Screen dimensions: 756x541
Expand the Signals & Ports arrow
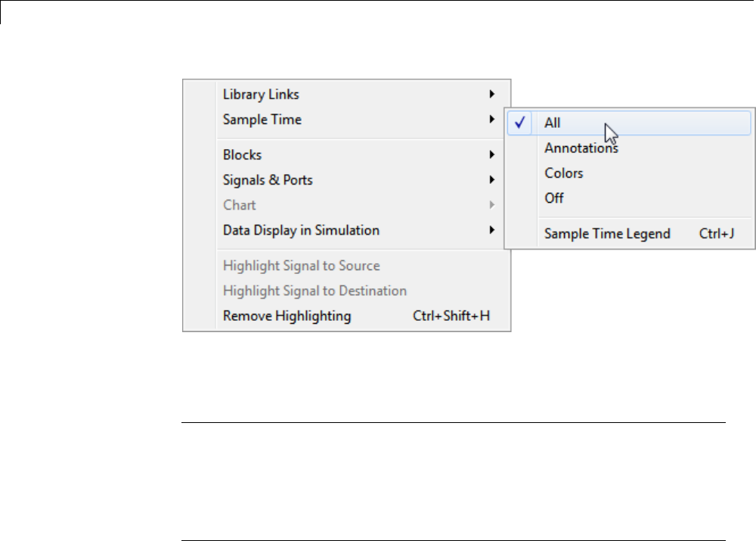pyautogui.click(x=491, y=180)
